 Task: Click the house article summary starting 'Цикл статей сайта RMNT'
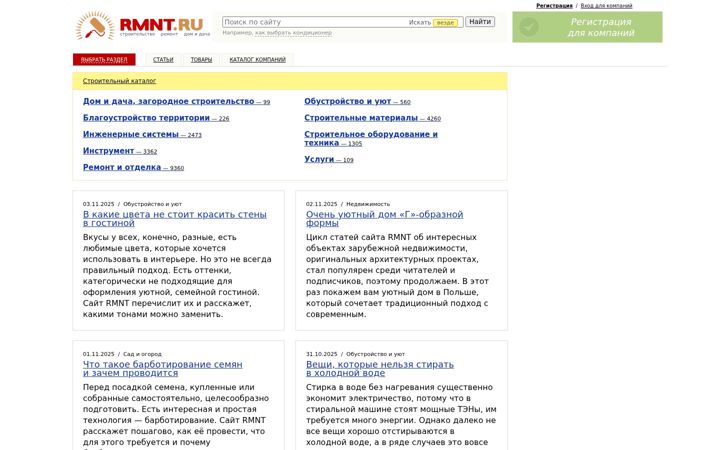click(398, 276)
